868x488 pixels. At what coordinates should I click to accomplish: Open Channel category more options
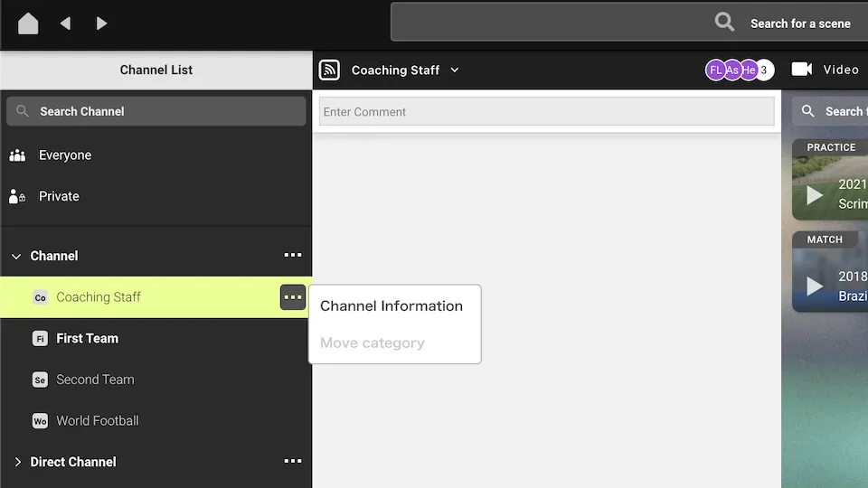tap(293, 255)
